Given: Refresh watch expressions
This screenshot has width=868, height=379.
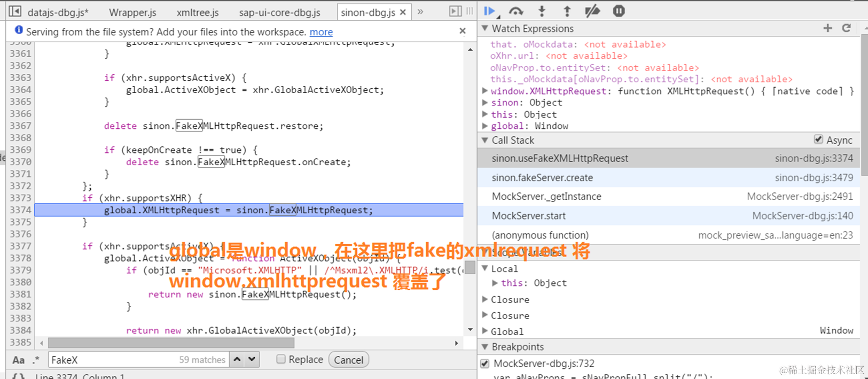Looking at the screenshot, I should tap(847, 28).
